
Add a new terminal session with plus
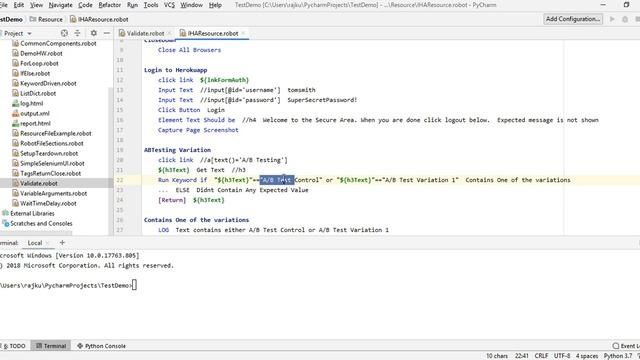[x=62, y=242]
